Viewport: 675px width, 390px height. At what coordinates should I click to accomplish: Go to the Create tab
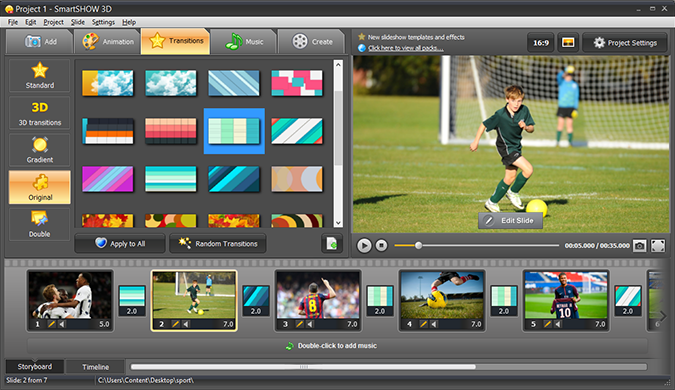(312, 42)
